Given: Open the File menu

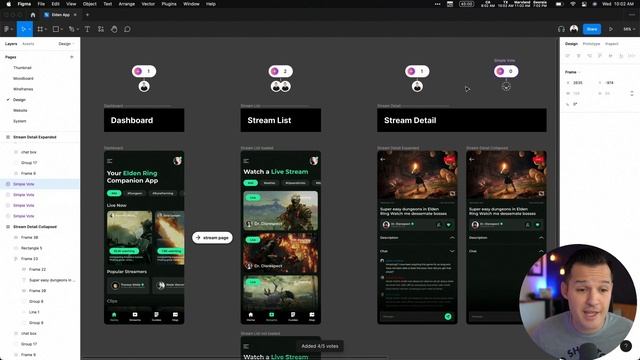Looking at the screenshot, I should [x=41, y=4].
